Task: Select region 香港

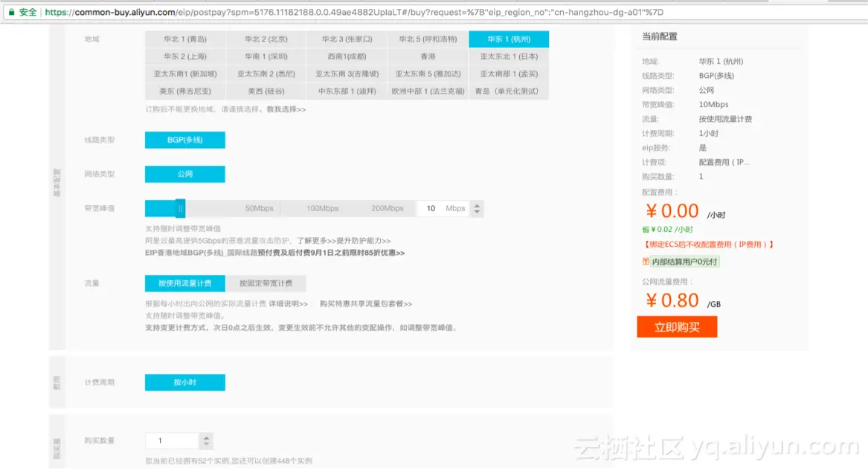Action: coord(428,56)
